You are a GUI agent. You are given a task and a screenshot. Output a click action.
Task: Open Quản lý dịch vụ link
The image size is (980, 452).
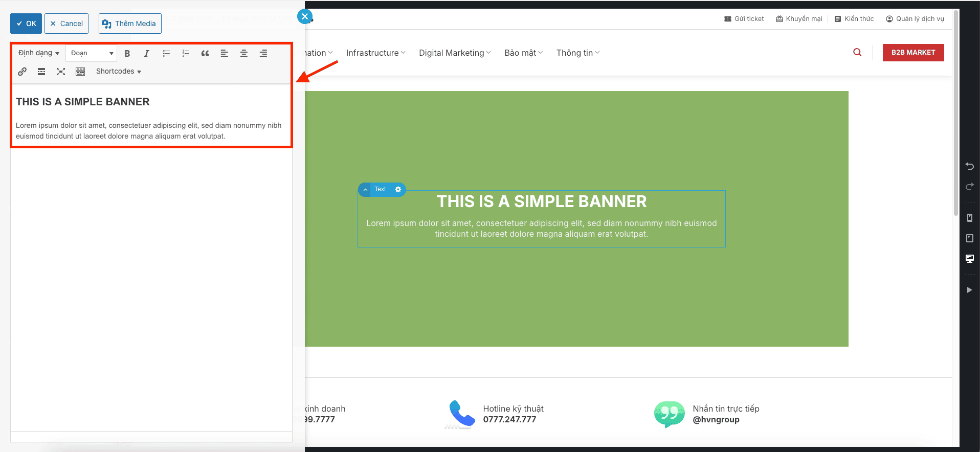pos(915,19)
